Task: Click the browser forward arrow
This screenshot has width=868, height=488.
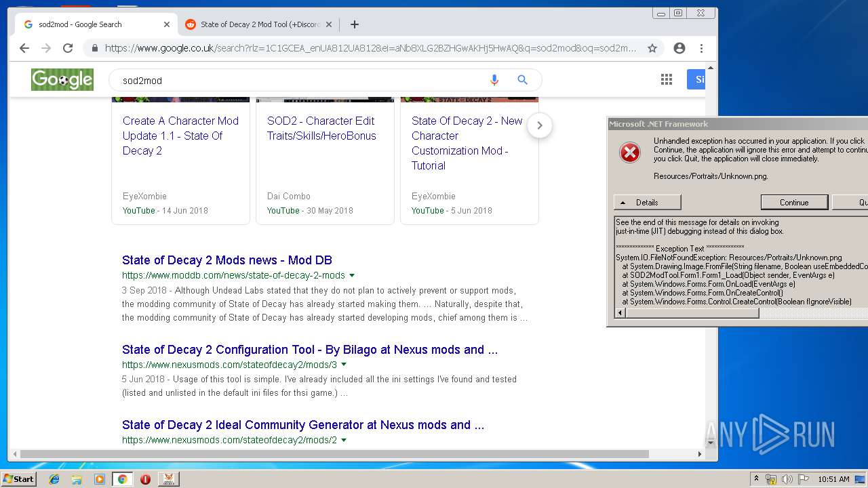Action: [46, 48]
